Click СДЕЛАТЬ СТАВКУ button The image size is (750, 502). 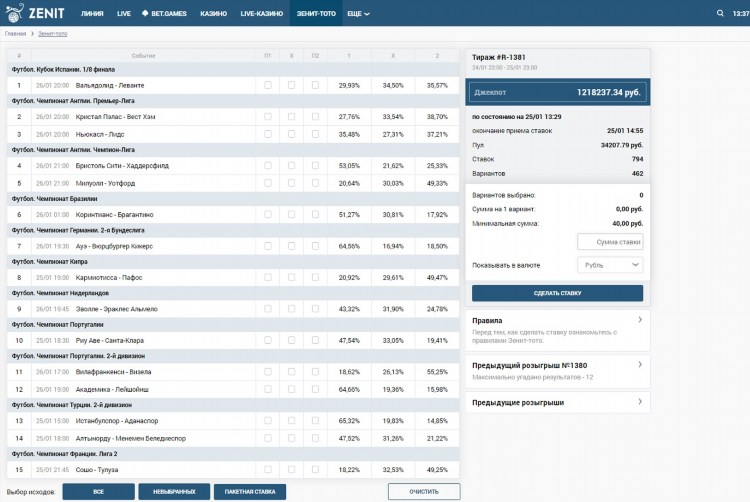557,293
